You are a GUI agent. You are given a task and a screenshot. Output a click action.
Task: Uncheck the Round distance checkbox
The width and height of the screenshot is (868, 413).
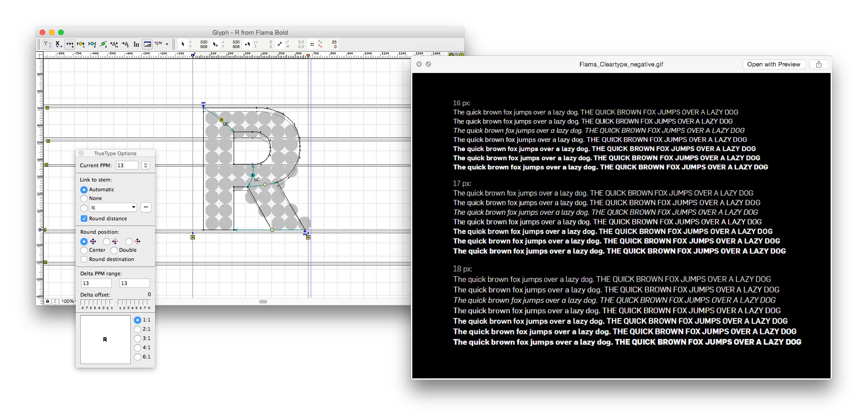tap(84, 219)
